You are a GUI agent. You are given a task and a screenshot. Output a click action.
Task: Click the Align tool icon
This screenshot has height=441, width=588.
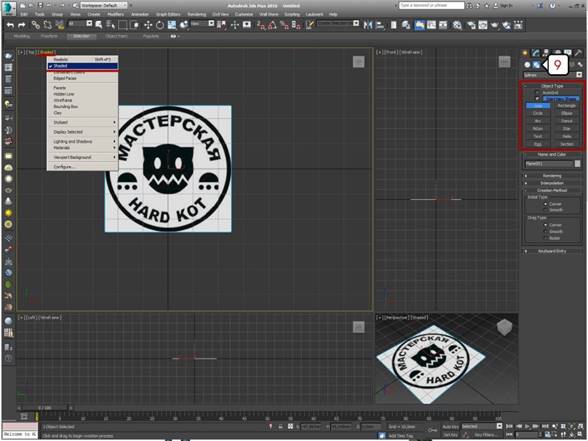pyautogui.click(x=380, y=25)
